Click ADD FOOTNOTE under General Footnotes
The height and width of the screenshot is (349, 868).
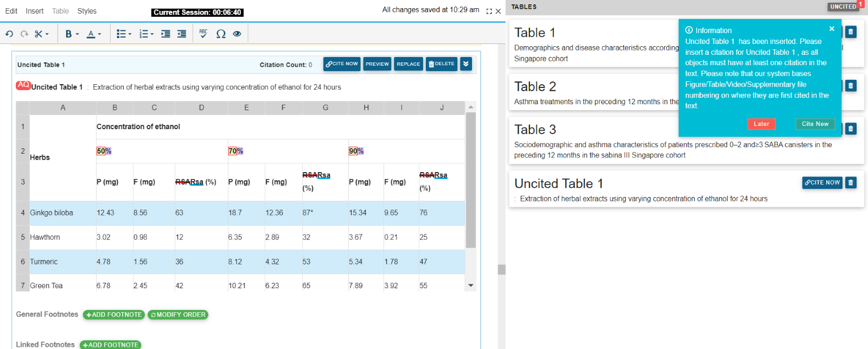(x=114, y=315)
